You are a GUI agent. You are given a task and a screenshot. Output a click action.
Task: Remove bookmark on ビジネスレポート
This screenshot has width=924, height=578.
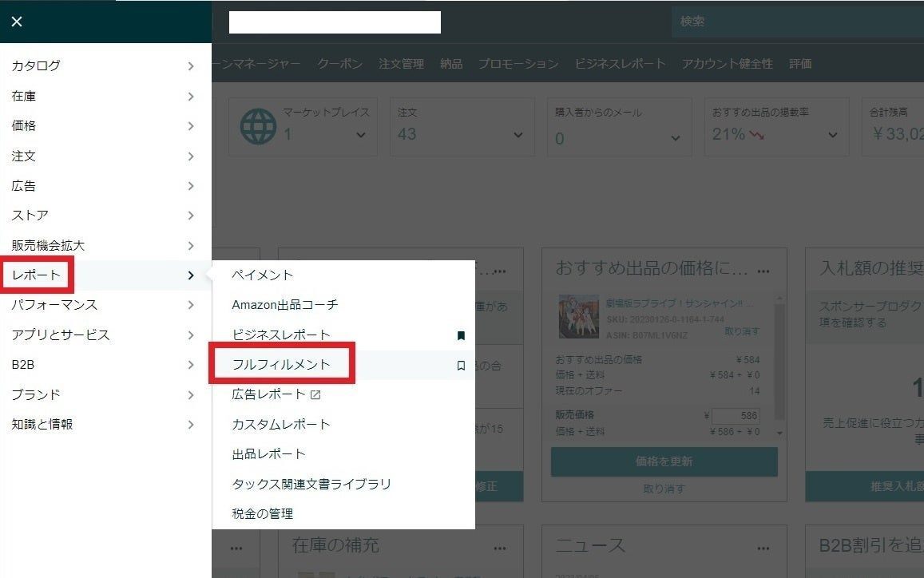[461, 335]
